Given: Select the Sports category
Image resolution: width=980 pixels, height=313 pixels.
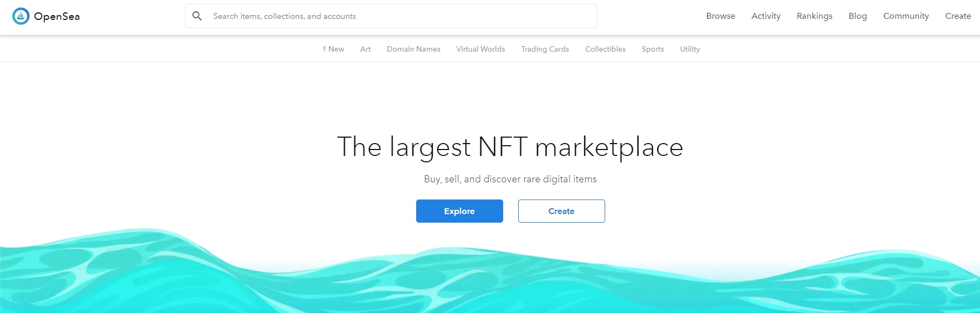Looking at the screenshot, I should pyautogui.click(x=652, y=49).
